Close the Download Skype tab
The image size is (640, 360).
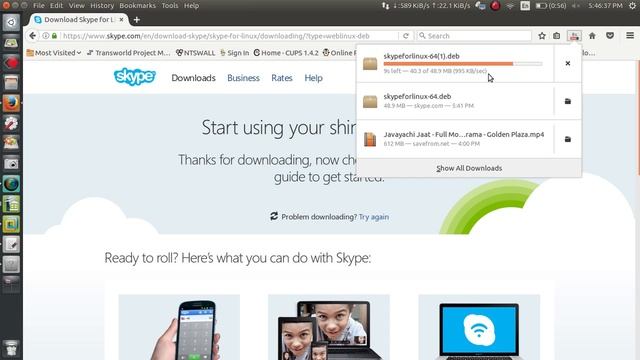point(121,20)
